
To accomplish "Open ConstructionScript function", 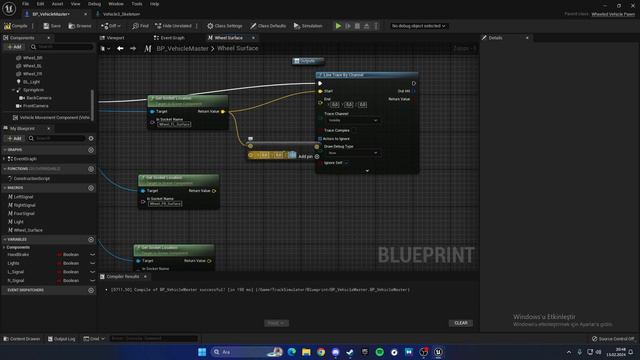I will [x=31, y=178].
